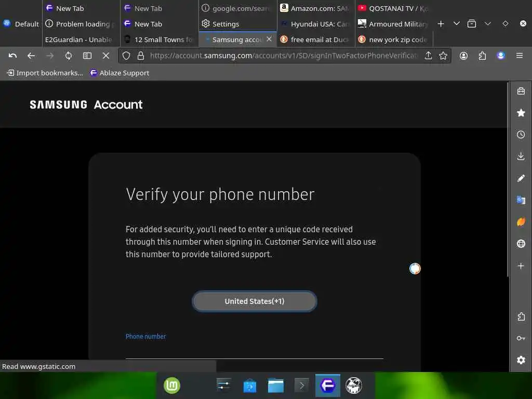Click Import bookmarks... in bookmarks bar

click(x=45, y=73)
